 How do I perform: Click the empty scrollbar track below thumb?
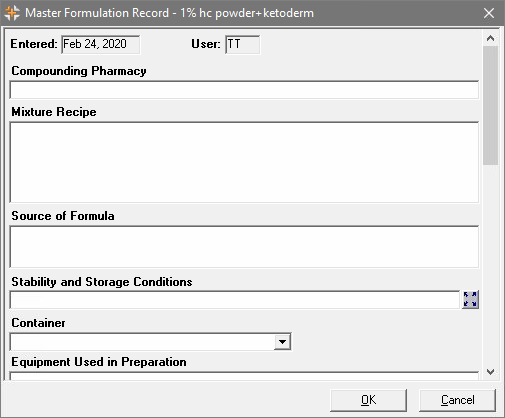pos(490,264)
